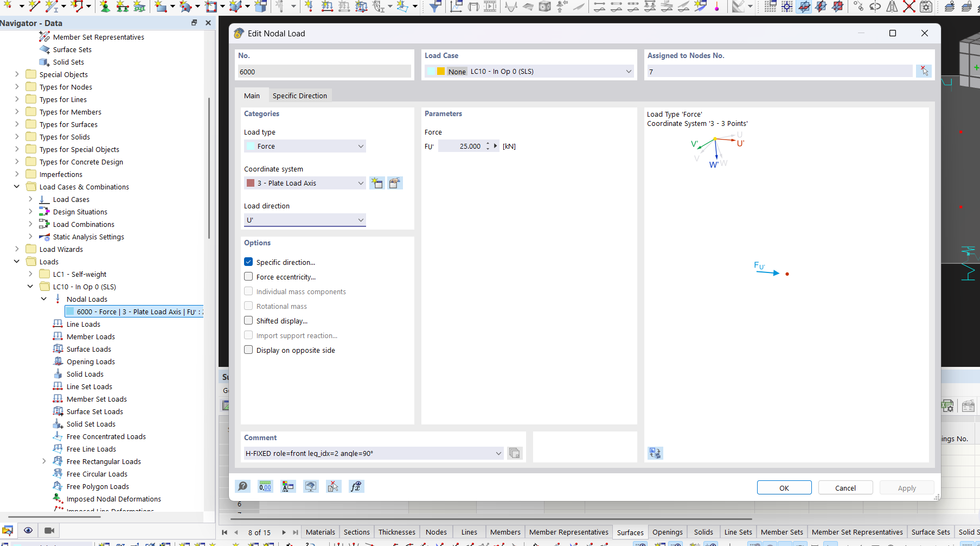Open the comment library icon
The width and height of the screenshot is (980, 546).
point(515,453)
